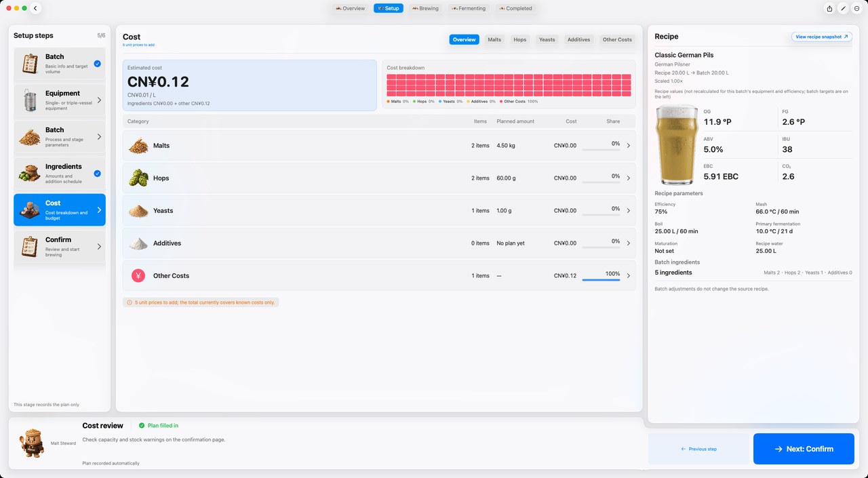Click the circled minus icon in the title bar

(856, 8)
